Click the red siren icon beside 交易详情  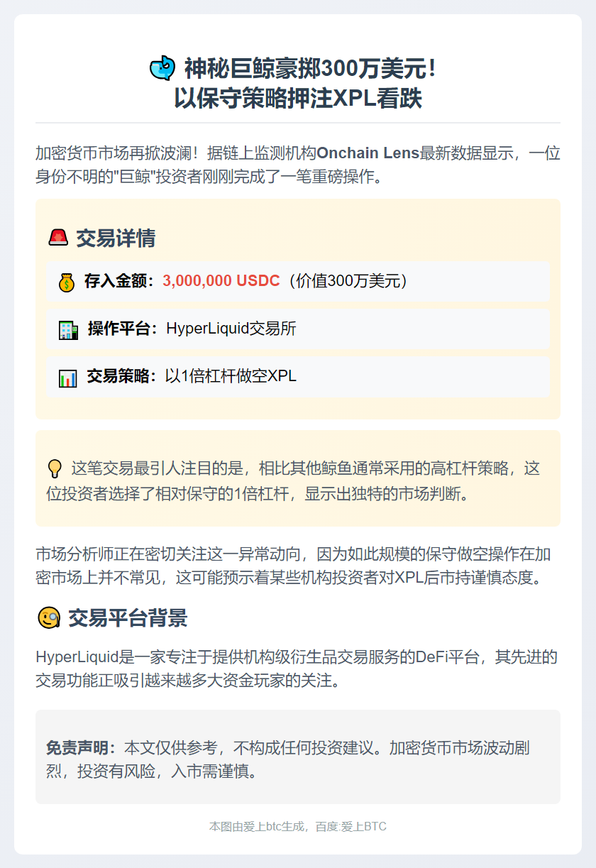pyautogui.click(x=58, y=238)
